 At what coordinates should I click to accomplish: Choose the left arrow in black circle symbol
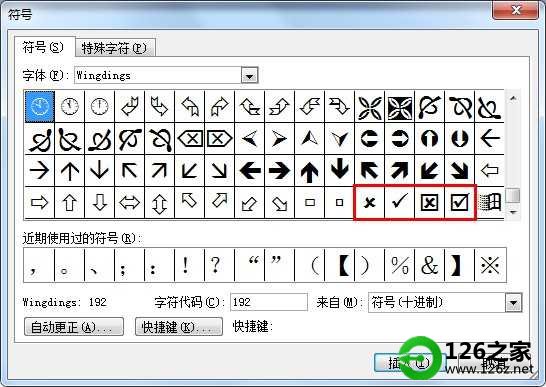click(369, 139)
